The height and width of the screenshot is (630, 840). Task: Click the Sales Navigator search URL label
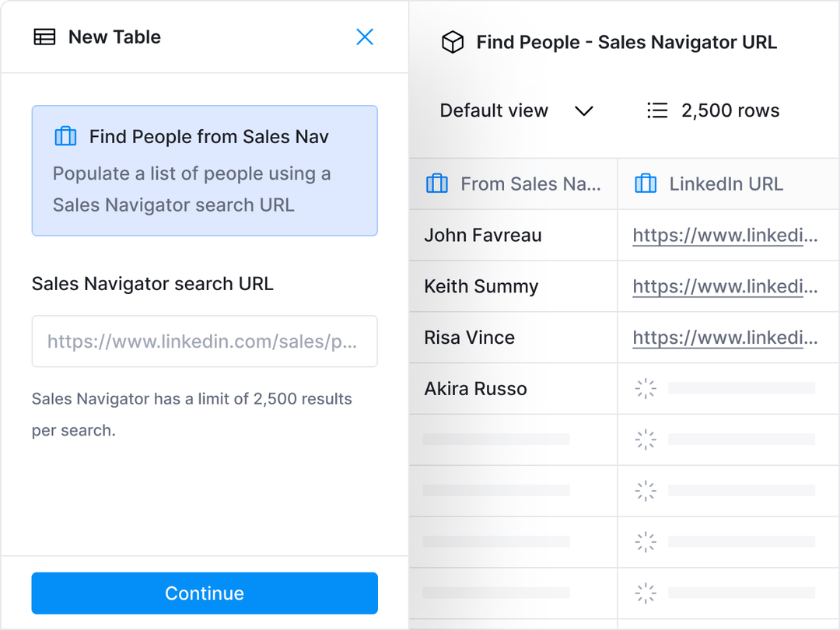[152, 283]
